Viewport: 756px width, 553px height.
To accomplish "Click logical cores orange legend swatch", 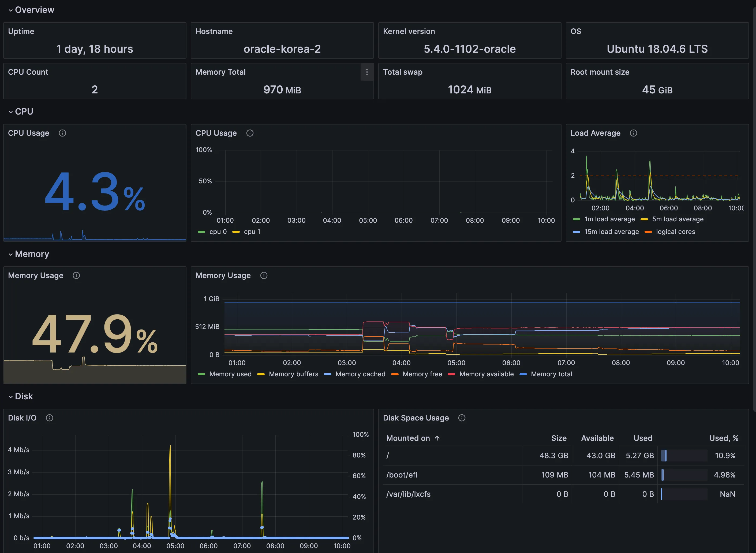I will coord(648,232).
